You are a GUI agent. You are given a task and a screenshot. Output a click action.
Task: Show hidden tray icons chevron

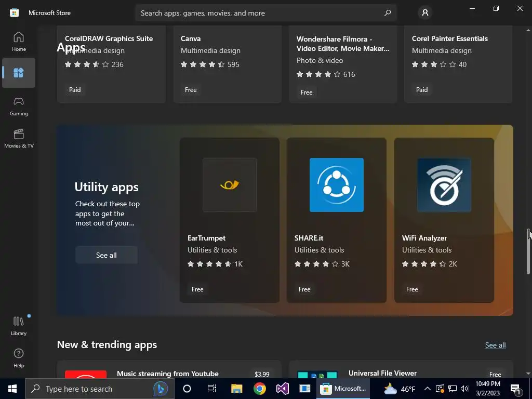(428, 389)
